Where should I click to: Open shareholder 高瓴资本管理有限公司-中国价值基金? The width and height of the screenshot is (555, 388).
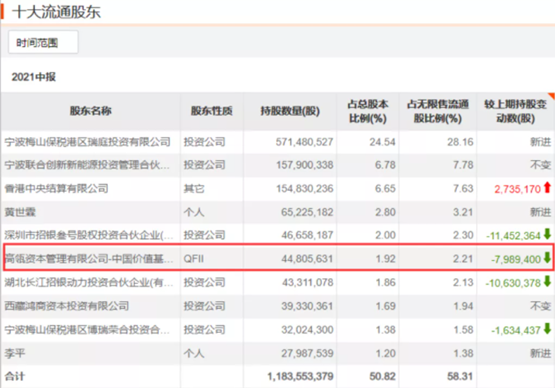(88, 259)
